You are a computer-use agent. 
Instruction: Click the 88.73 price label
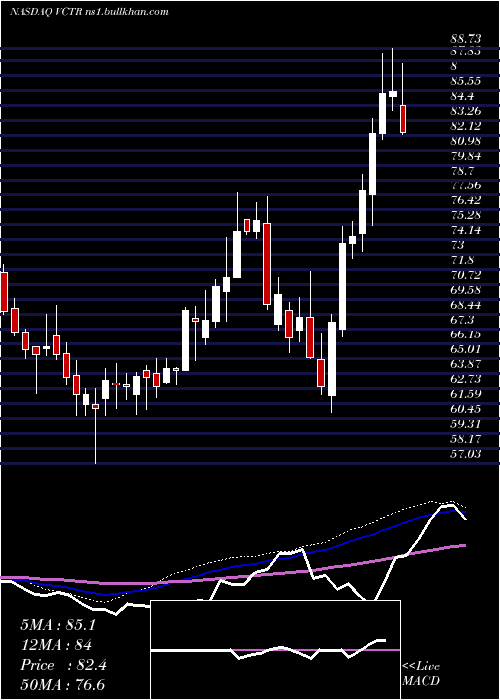[x=466, y=39]
